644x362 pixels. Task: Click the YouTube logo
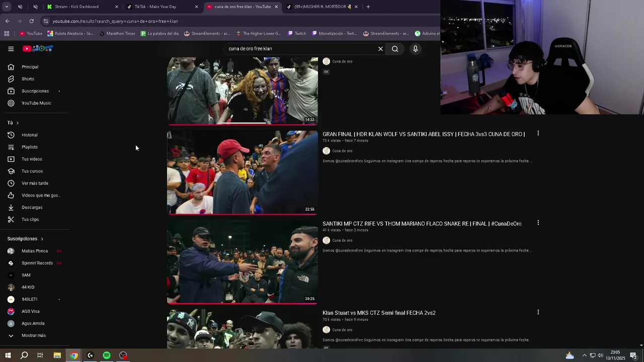38,49
